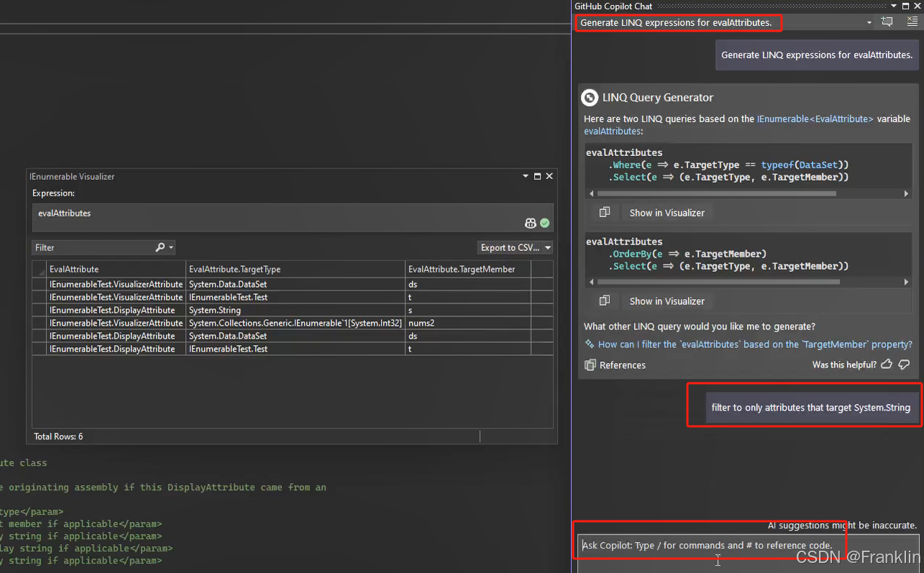Click right scroll arrow of Where code block
The image size is (924, 573).
click(x=906, y=193)
